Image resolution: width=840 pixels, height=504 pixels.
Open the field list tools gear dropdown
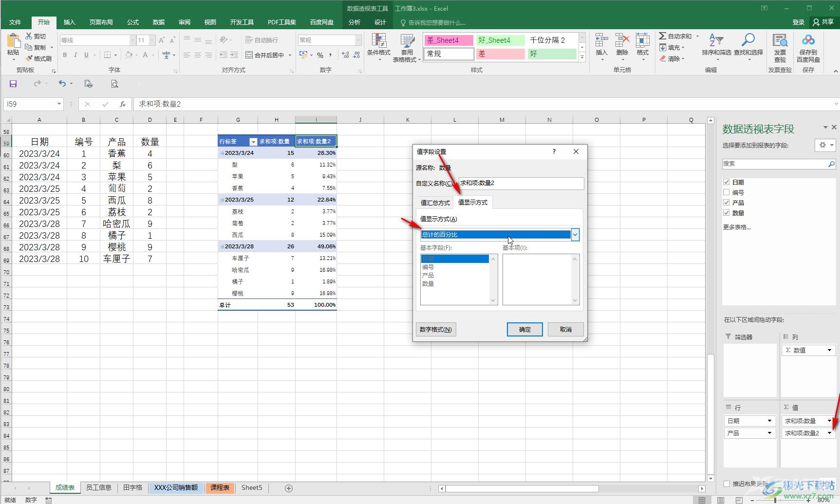[x=826, y=145]
